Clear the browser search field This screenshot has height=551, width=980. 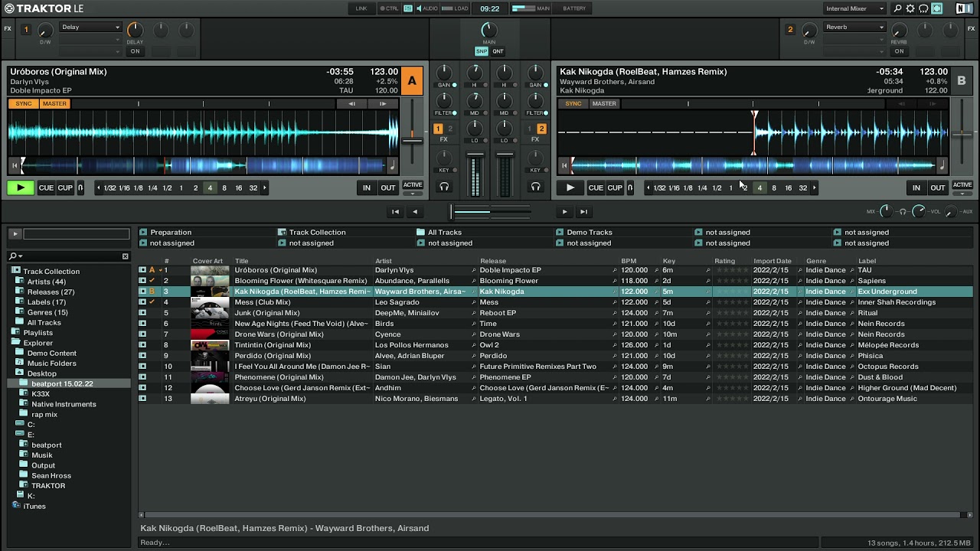coord(126,256)
